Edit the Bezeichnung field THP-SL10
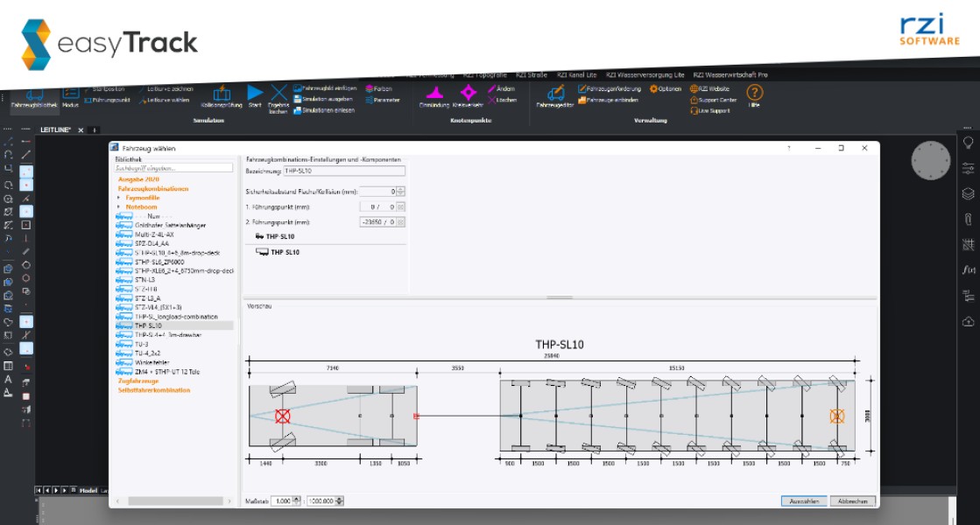Screen dimensions: 980x525 tap(344, 171)
